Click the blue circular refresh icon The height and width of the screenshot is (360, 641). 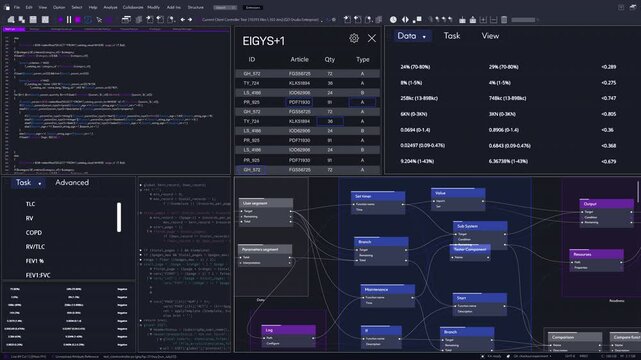pos(87,20)
